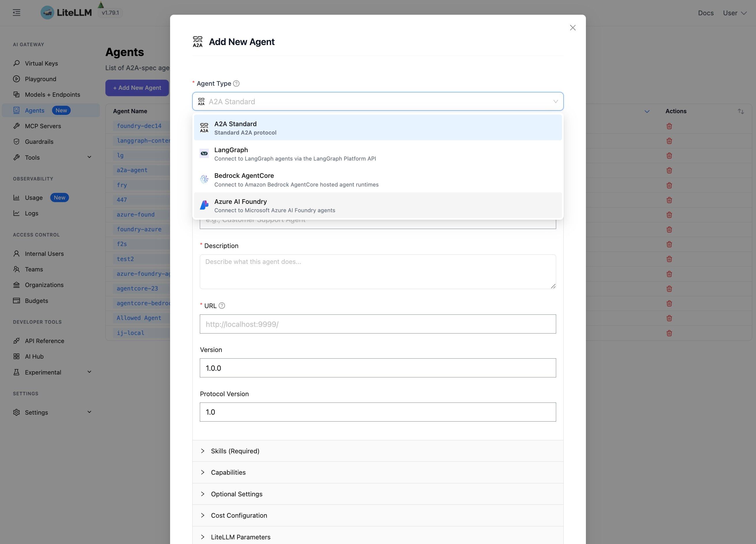The image size is (756, 544).
Task: Open the Docs menu at top right
Action: (706, 13)
